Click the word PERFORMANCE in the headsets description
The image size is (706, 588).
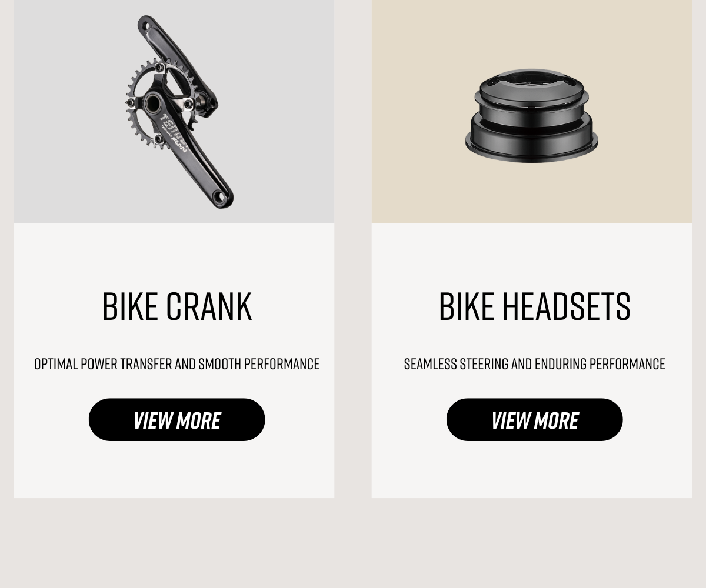click(627, 364)
